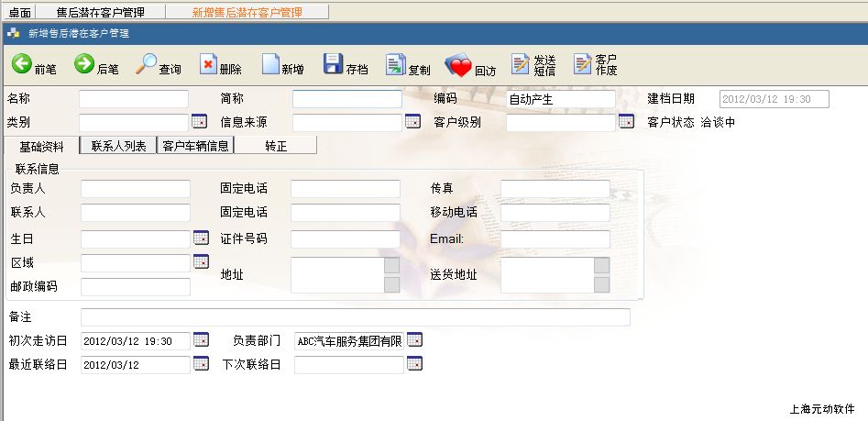Click the 复制 copy icon
The width and height of the screenshot is (868, 421).
tap(395, 64)
